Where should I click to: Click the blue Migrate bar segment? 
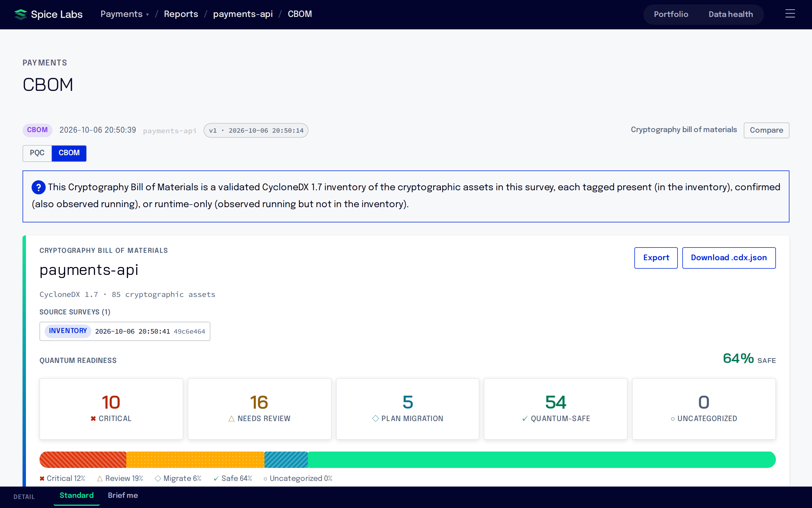point(286,460)
